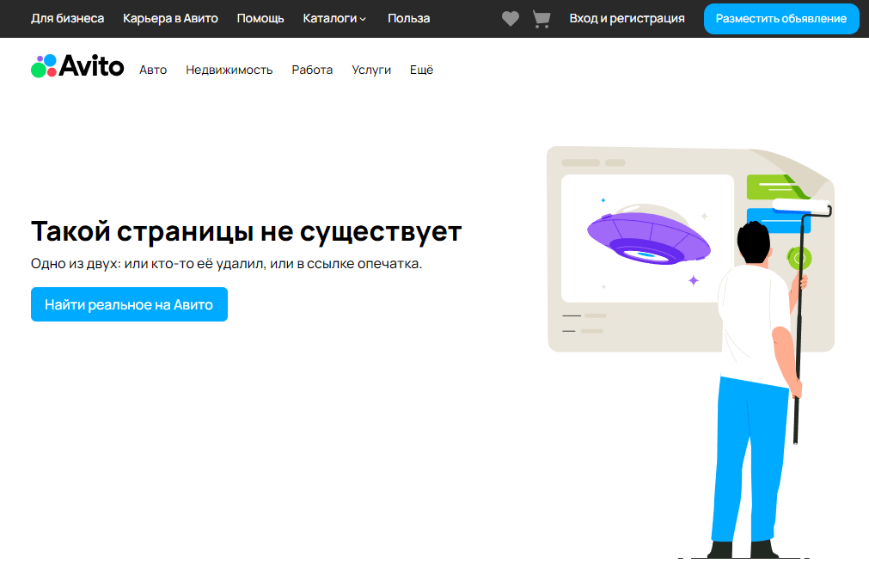The height and width of the screenshot is (588, 869).
Task: Open the shopping cart icon
Action: [x=542, y=19]
